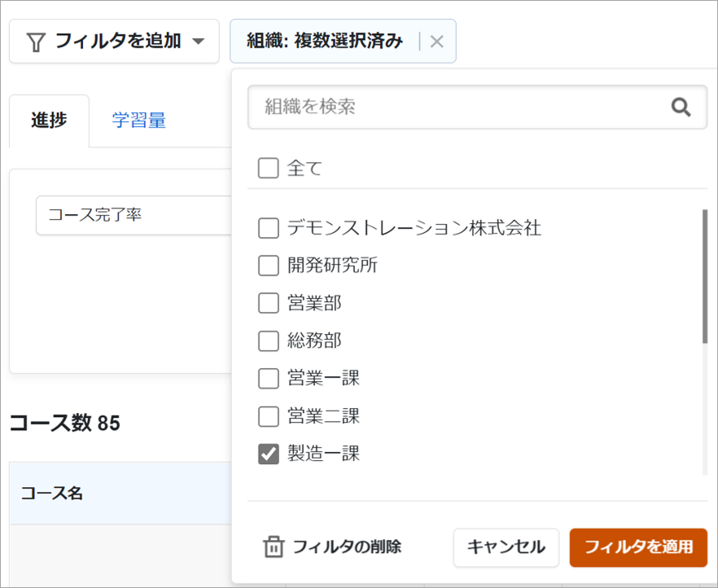Check the 総務部 checkbox
Screen dimensions: 718x588
pyautogui.click(x=269, y=340)
